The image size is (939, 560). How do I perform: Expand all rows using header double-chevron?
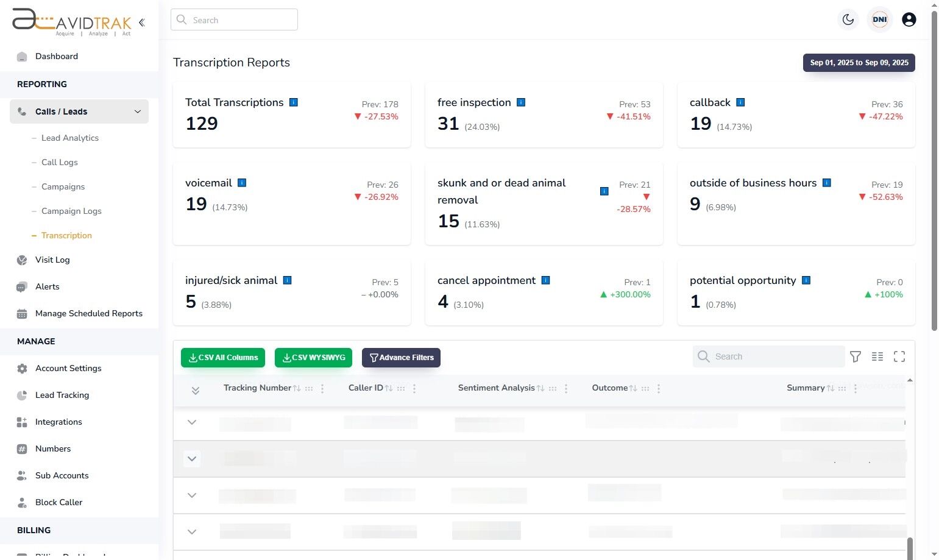click(196, 391)
